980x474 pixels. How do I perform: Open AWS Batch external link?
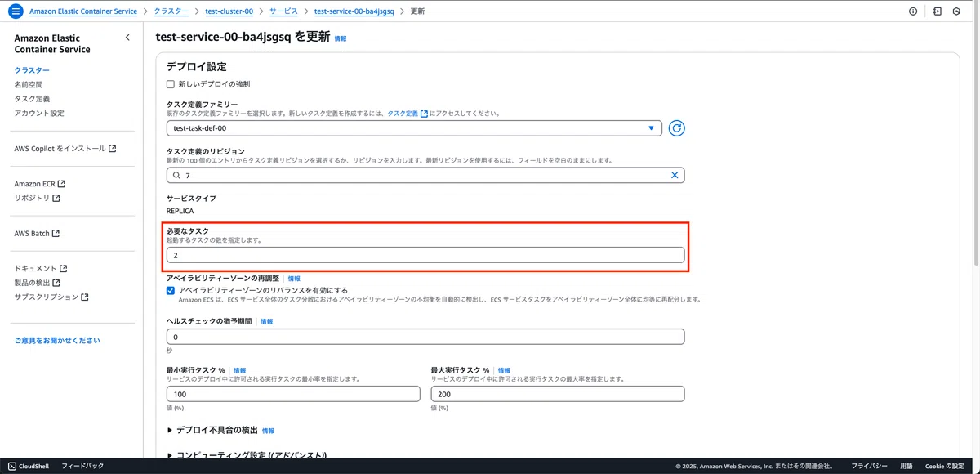pyautogui.click(x=37, y=233)
